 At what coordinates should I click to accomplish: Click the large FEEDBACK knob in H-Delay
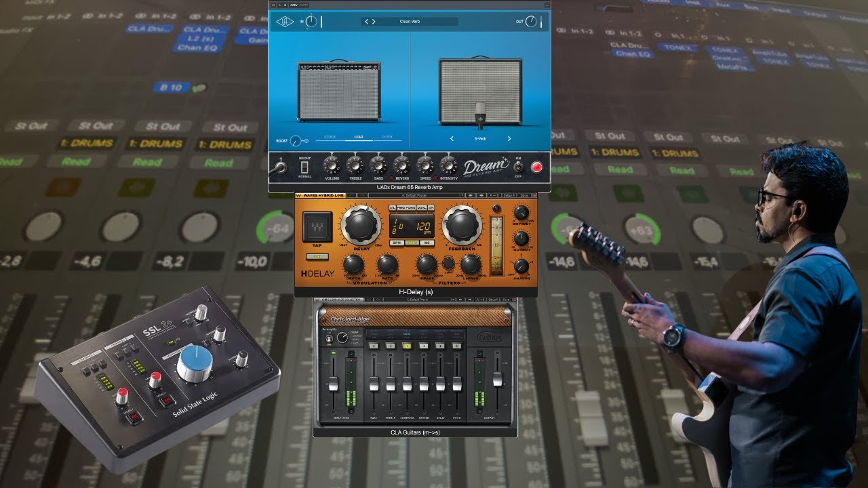coord(462,225)
